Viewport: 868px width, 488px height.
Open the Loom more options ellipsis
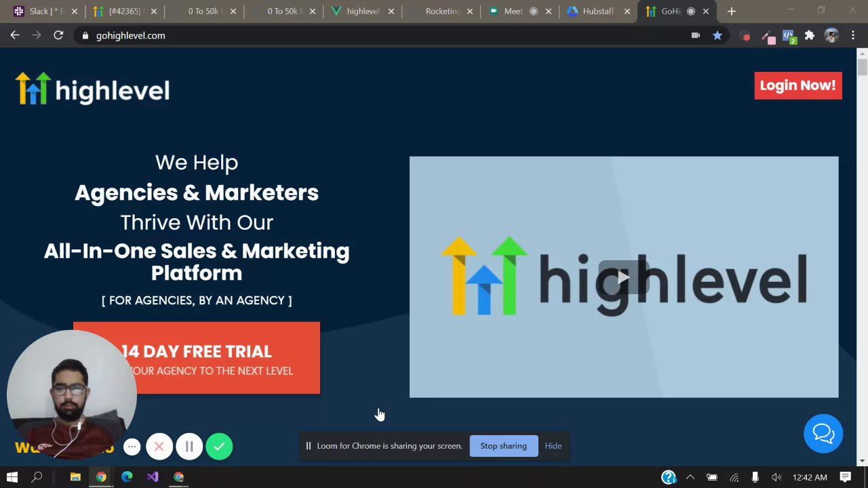coord(132,447)
